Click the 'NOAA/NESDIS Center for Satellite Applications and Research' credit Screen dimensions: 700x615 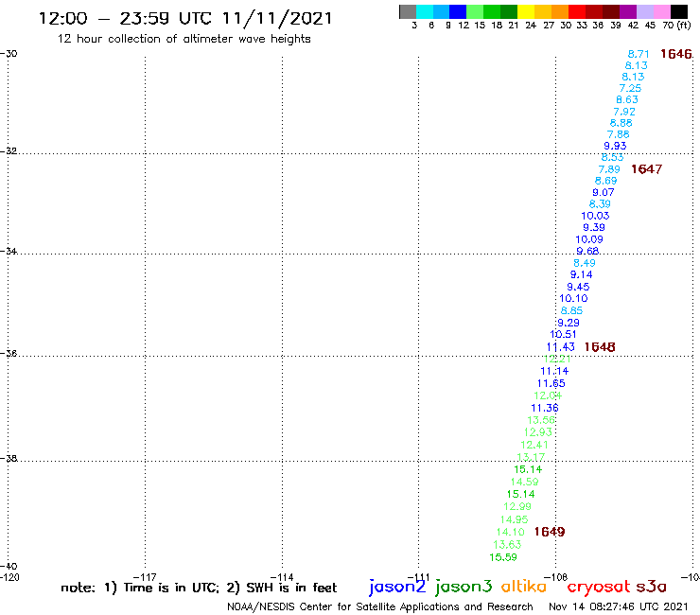pyautogui.click(x=380, y=606)
